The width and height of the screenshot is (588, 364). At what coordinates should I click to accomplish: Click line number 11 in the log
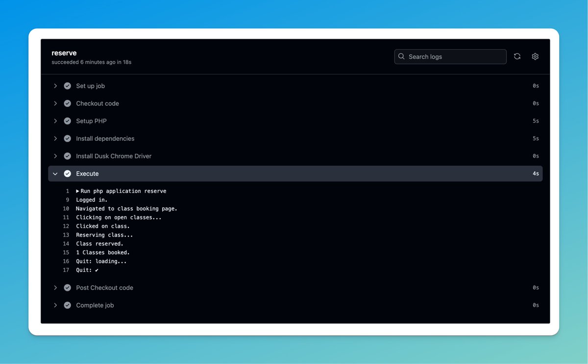click(x=66, y=218)
